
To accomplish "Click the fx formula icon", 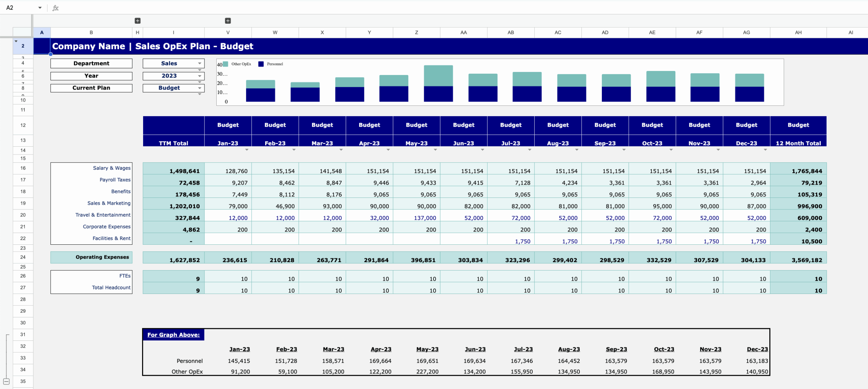I will (x=55, y=7).
